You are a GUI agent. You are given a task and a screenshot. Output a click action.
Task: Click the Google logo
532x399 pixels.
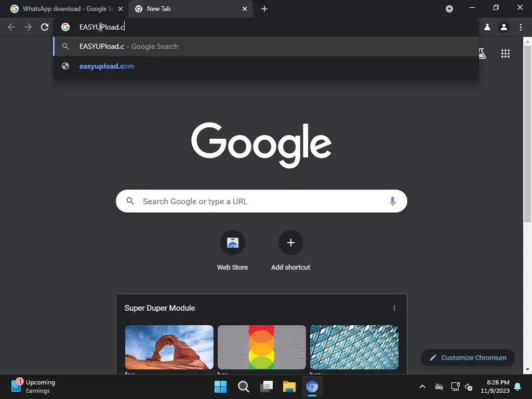pos(261,145)
